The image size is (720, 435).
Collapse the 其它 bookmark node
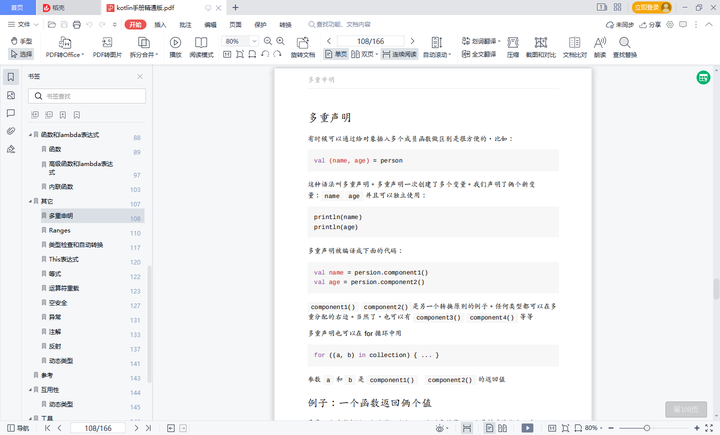point(30,202)
